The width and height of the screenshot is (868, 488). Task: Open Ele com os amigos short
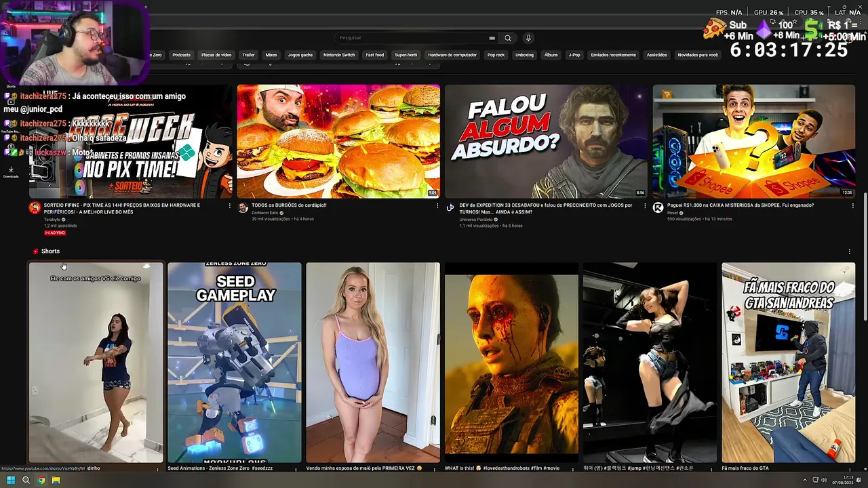point(96,362)
